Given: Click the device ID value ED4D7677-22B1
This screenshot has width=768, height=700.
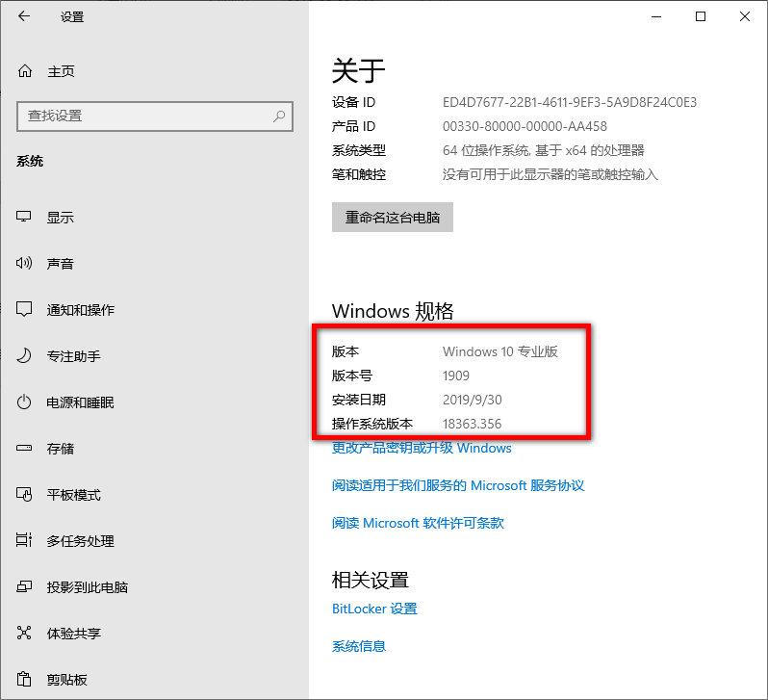Looking at the screenshot, I should 570,102.
